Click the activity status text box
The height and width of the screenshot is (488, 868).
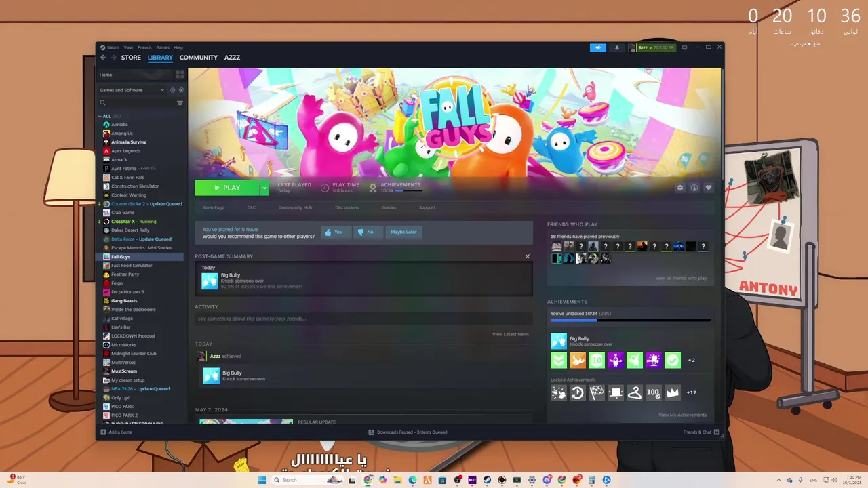click(363, 319)
